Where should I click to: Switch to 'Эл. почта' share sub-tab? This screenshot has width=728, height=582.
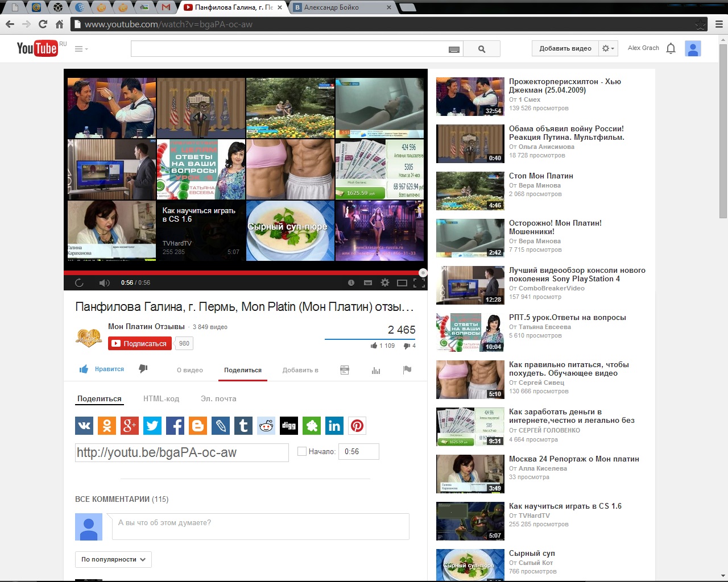(x=218, y=398)
